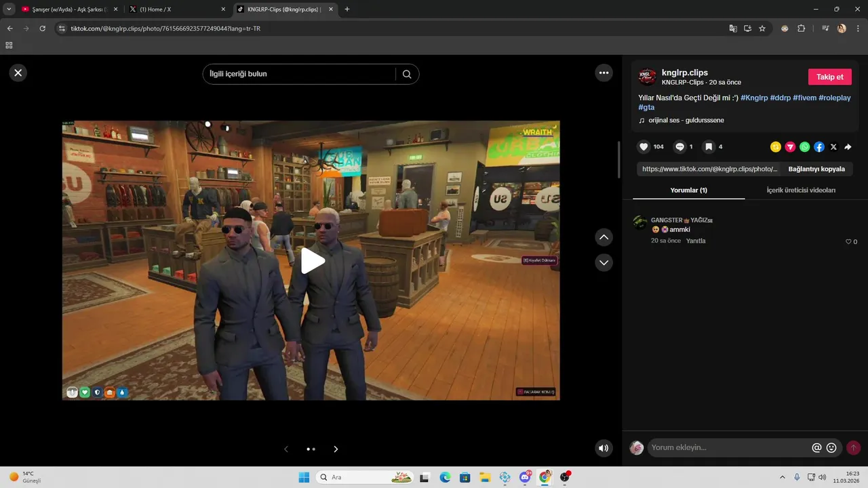Like GANGSTER YAĞIZ's comment heart
Screen dimensions: 868x488
(848, 241)
